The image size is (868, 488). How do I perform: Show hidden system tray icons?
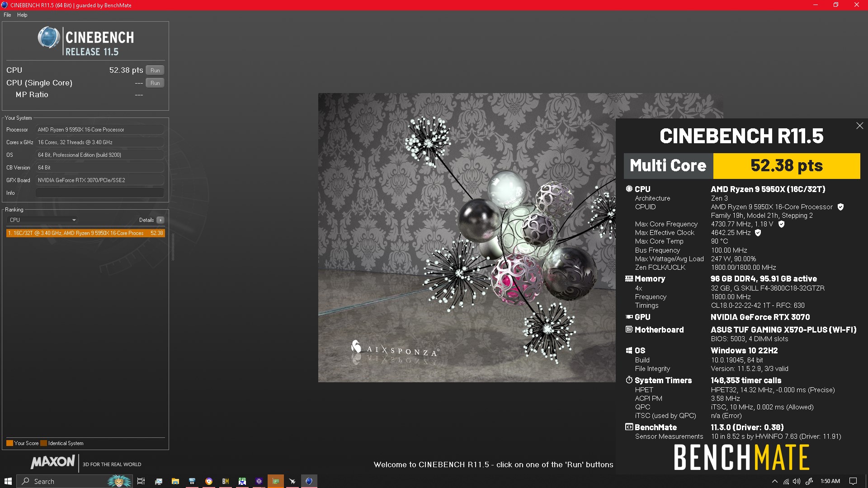coord(774,481)
